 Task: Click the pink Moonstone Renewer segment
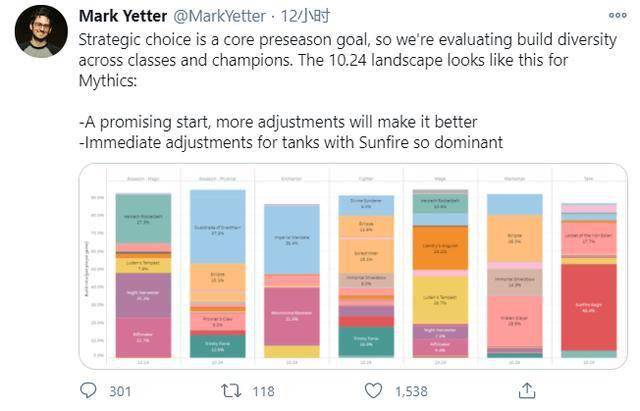(x=291, y=316)
